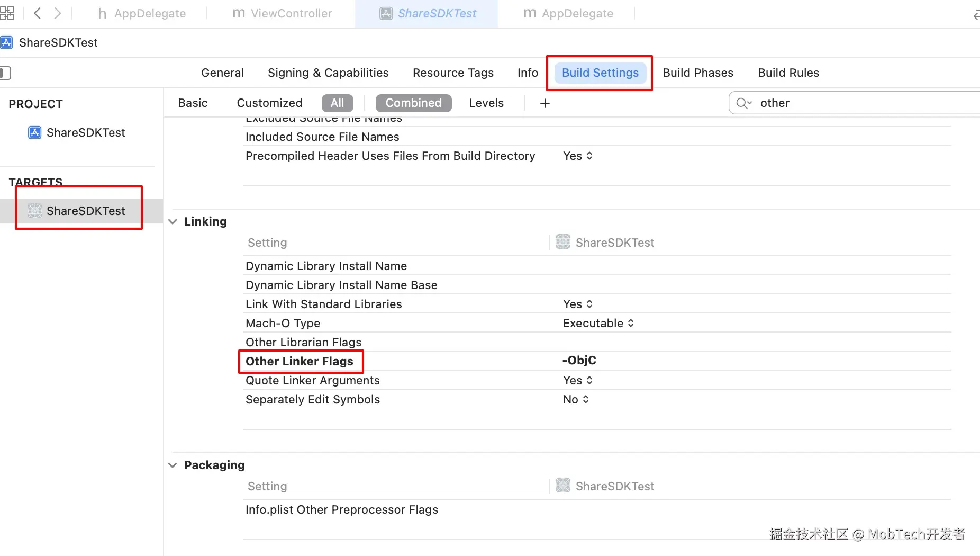Change Quote Linker Arguments Yes stepper
The image size is (980, 556).
[x=578, y=381]
